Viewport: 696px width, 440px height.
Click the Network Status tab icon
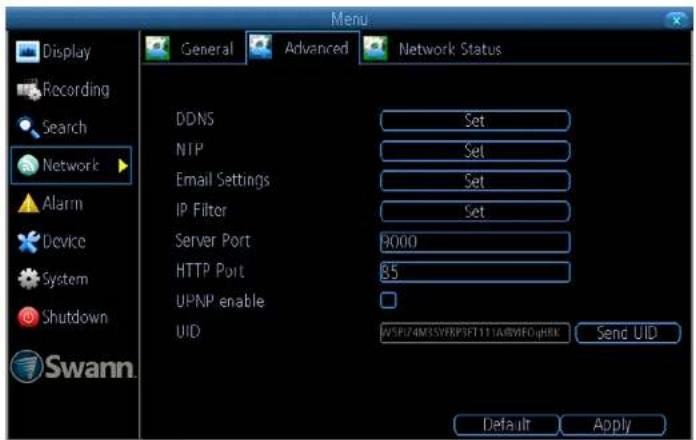click(x=375, y=48)
